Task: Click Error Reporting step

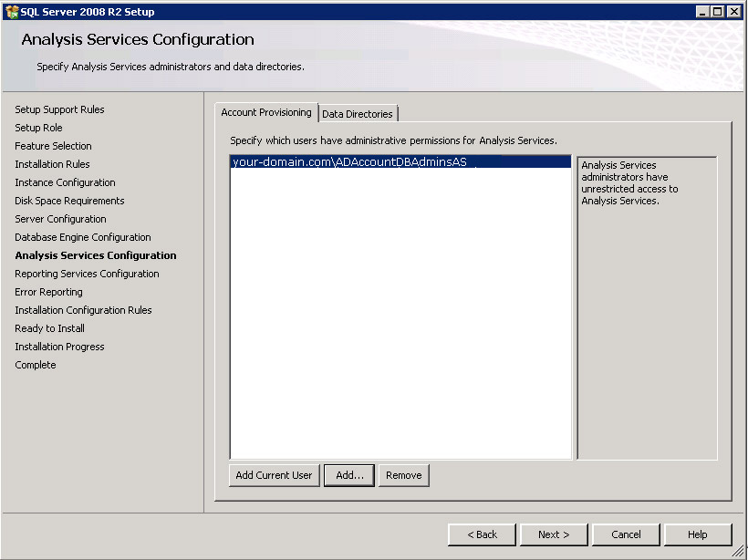Action: click(48, 292)
